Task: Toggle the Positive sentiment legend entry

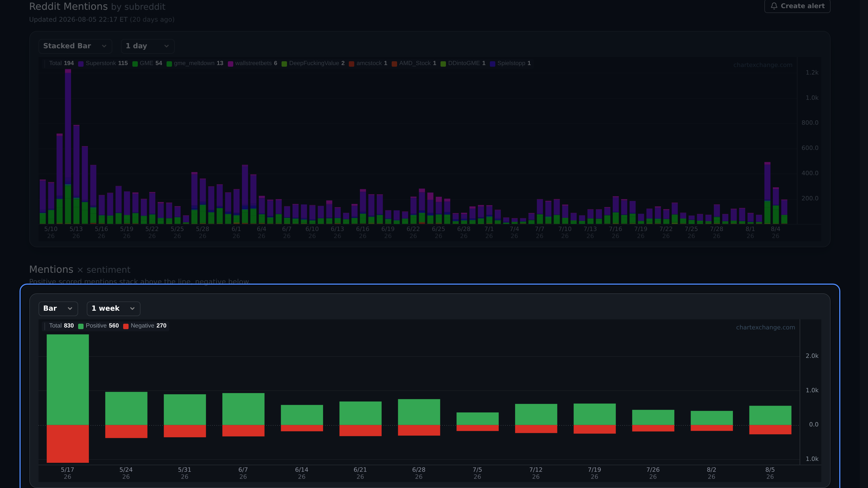Action: tap(98, 326)
